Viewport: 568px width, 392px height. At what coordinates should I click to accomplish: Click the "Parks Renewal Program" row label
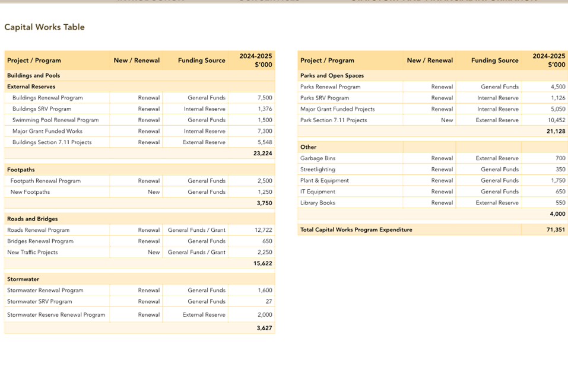[x=331, y=87]
